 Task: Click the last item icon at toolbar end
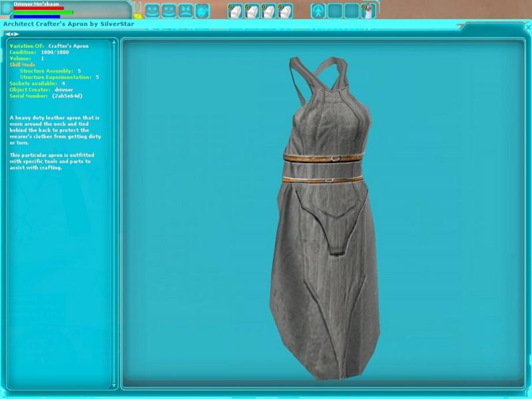coord(368,11)
